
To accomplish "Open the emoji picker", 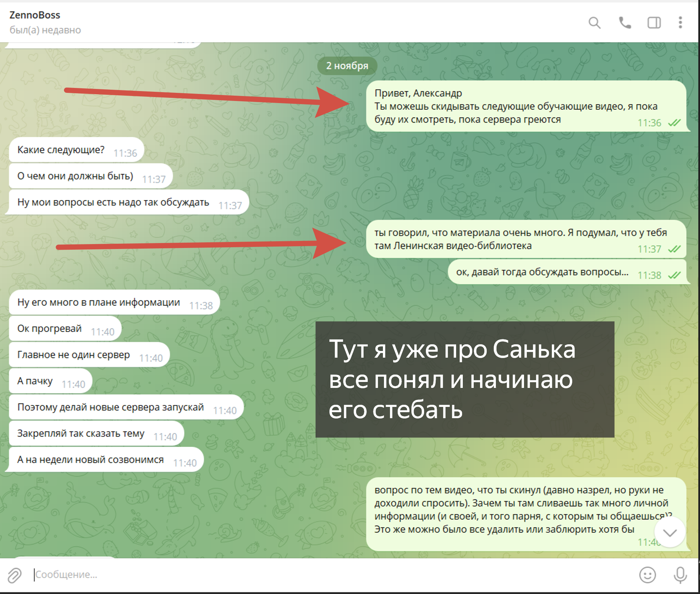I will [x=647, y=575].
